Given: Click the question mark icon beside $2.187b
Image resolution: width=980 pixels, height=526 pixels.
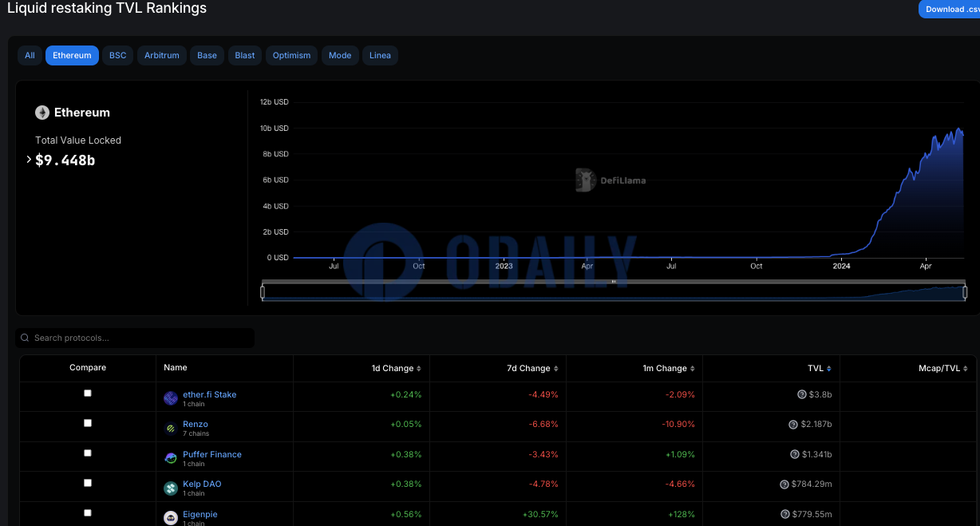Looking at the screenshot, I should tap(793, 425).
